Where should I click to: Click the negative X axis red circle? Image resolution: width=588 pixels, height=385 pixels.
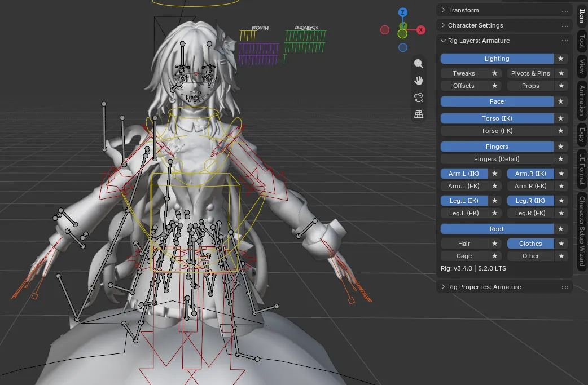tap(385, 30)
